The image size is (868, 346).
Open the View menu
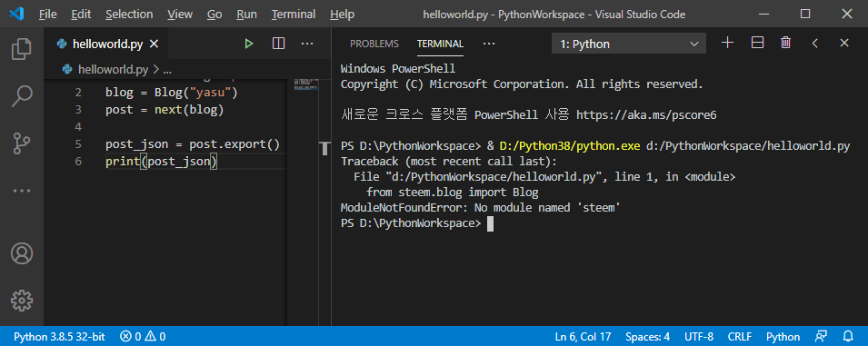click(180, 15)
